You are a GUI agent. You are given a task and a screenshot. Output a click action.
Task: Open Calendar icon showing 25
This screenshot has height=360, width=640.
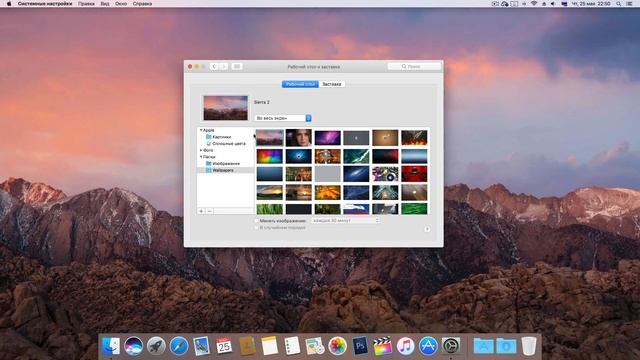point(224,346)
